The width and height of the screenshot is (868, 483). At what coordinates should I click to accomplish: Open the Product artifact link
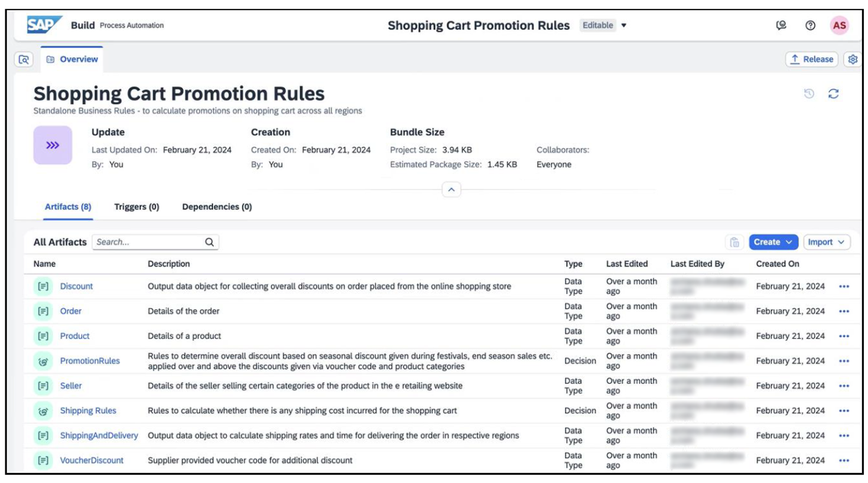74,336
